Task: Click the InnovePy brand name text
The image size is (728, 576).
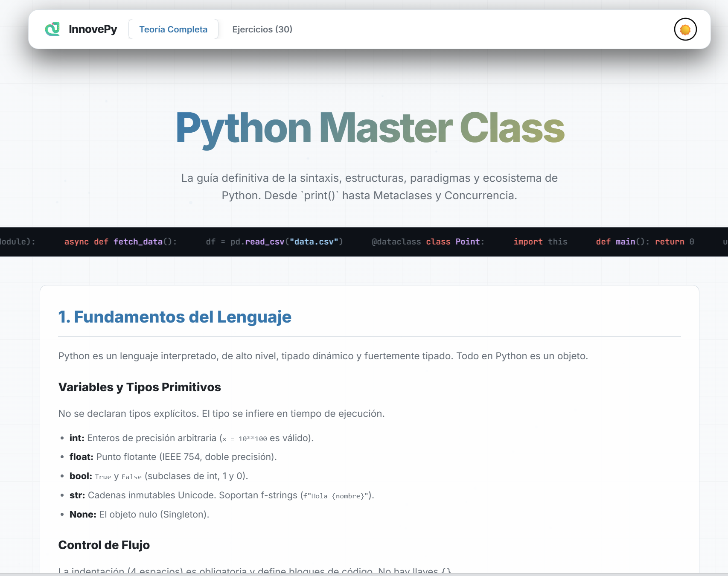Action: [93, 29]
